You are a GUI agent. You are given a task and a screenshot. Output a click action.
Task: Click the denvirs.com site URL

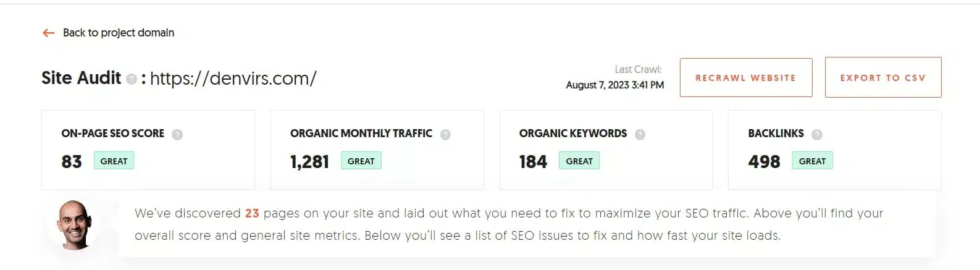pos(233,78)
